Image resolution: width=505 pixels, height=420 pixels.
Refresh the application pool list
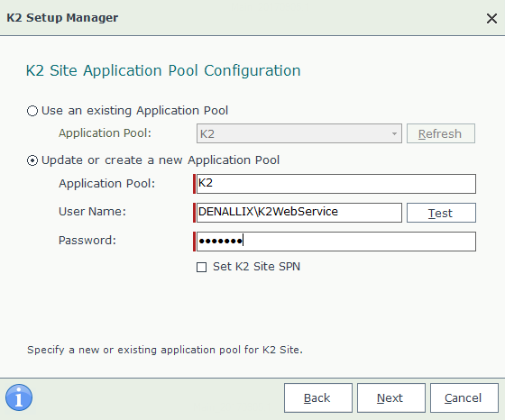[x=441, y=133]
